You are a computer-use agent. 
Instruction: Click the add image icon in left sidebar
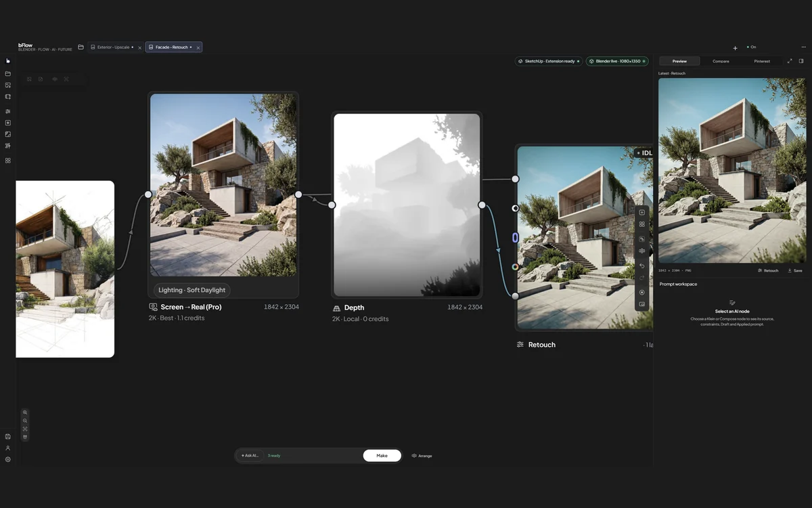8,85
